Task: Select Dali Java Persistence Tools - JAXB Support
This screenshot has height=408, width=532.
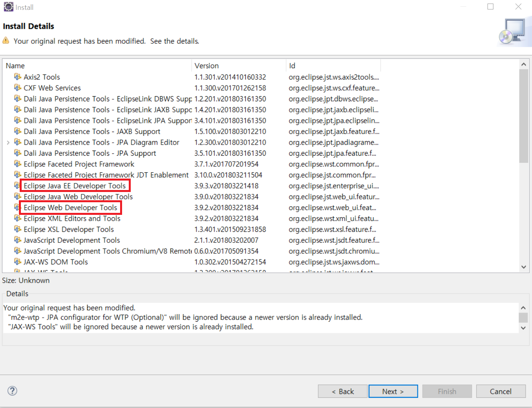Action: tap(92, 131)
